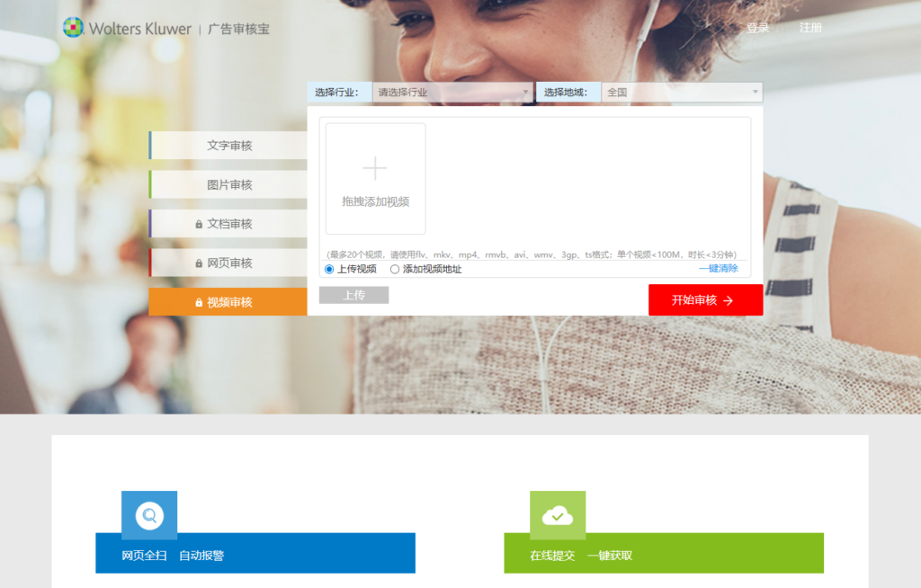Open the 登录 login link

pos(757,28)
